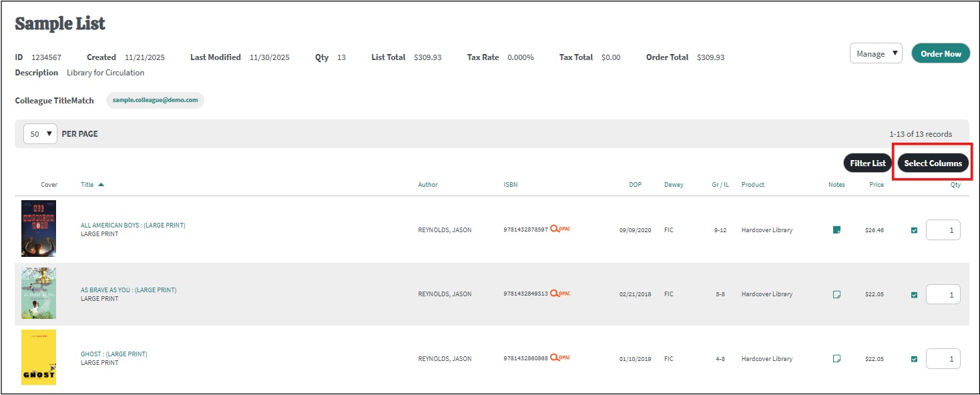Toggle the checkbox in the Ghost row
The height and width of the screenshot is (395, 980).
(x=914, y=358)
